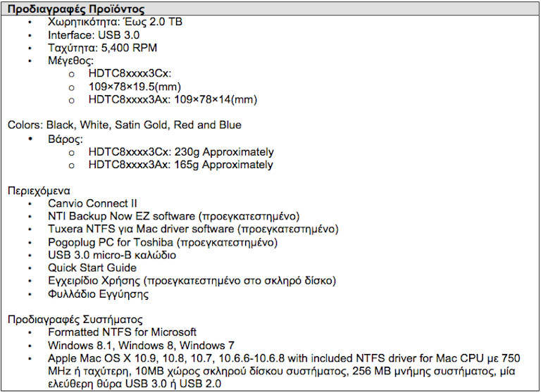This screenshot has width=541, height=392.
Task: Select the 'Formatted NTFS for Microsoft' line
Action: coord(122,332)
